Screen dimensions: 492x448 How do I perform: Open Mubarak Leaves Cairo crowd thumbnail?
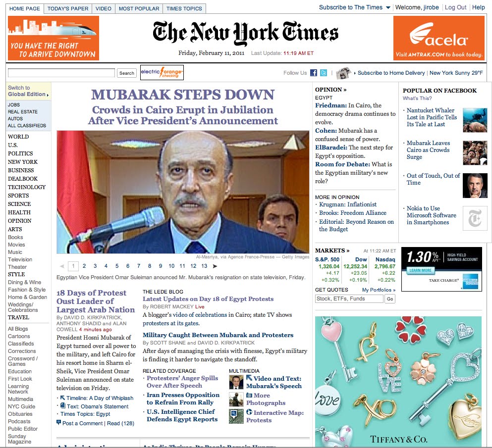[x=475, y=153]
